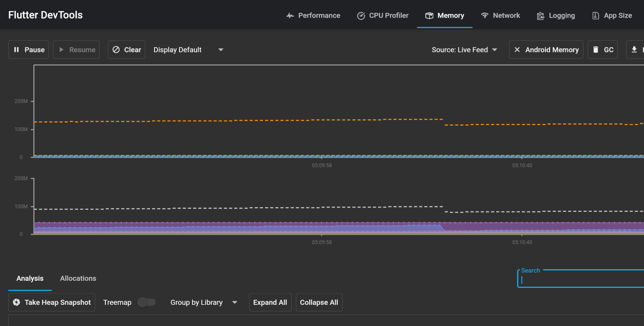This screenshot has height=326, width=644.
Task: Click the X icon beside Android Memory
Action: [517, 50]
